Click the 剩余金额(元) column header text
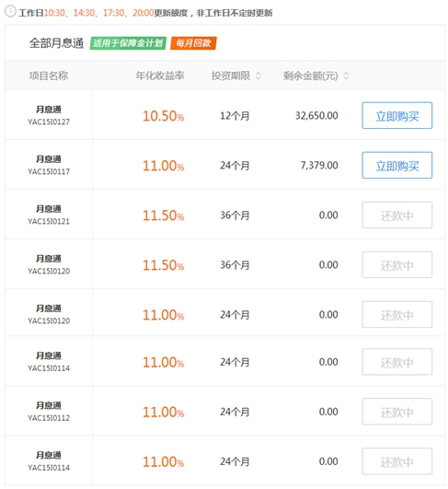The image size is (448, 489). click(311, 76)
